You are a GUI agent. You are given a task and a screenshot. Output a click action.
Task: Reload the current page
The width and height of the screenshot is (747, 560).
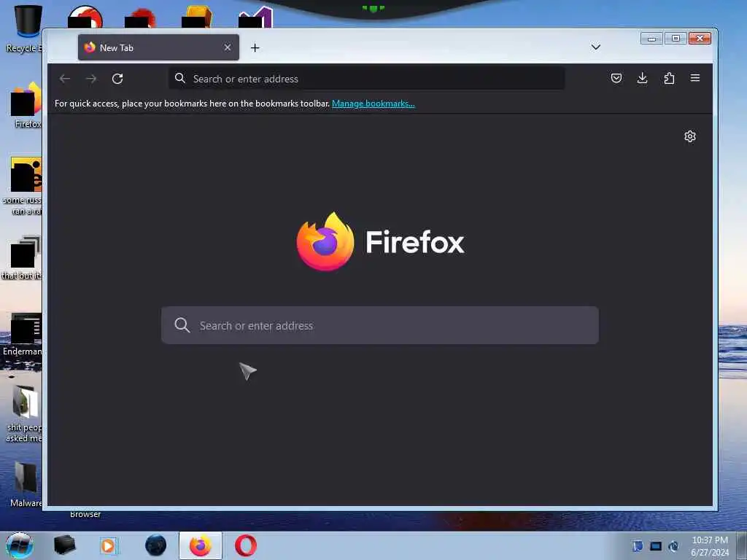[x=117, y=79]
